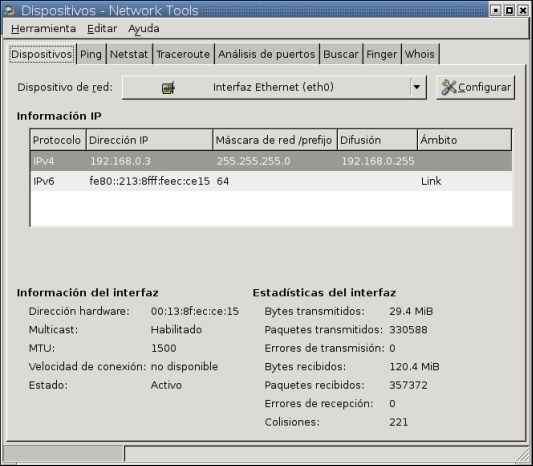Go to the Traceroute tab
The image size is (533, 466).
(x=183, y=54)
